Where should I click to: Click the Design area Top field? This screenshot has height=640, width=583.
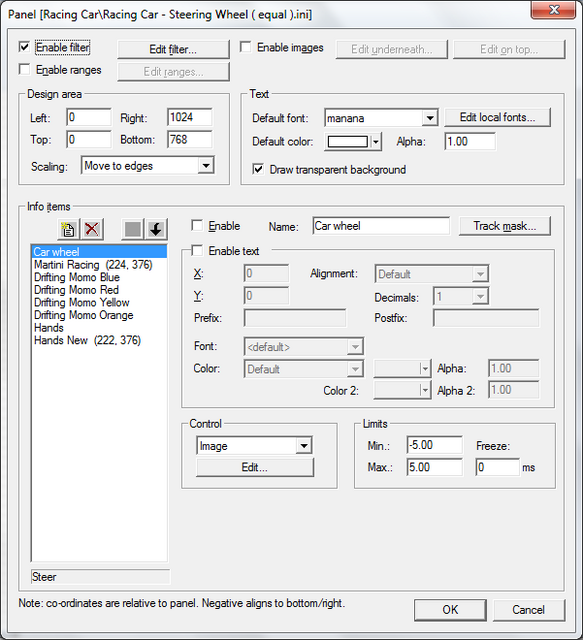point(89,140)
